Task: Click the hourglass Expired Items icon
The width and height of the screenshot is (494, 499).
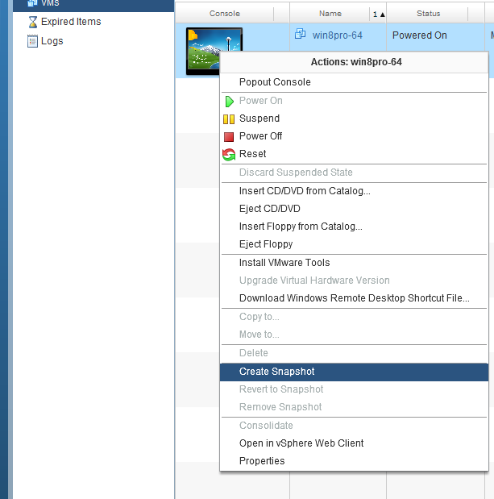Action: [32, 22]
